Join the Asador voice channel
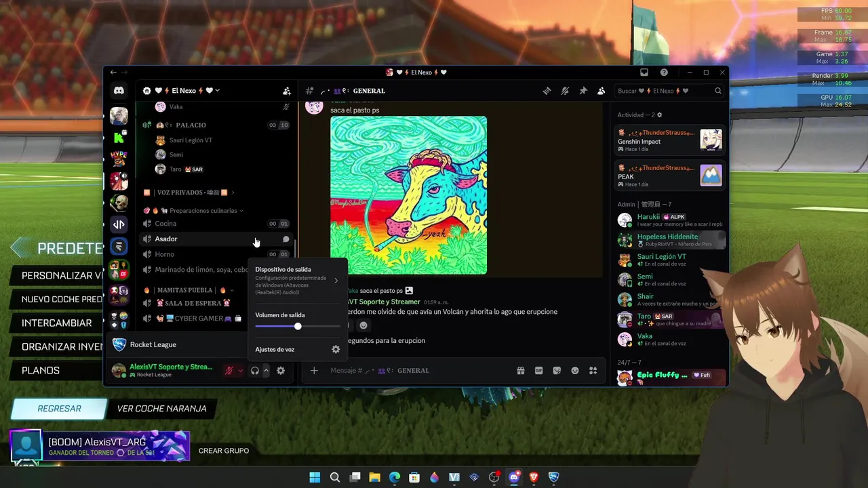 click(x=216, y=239)
